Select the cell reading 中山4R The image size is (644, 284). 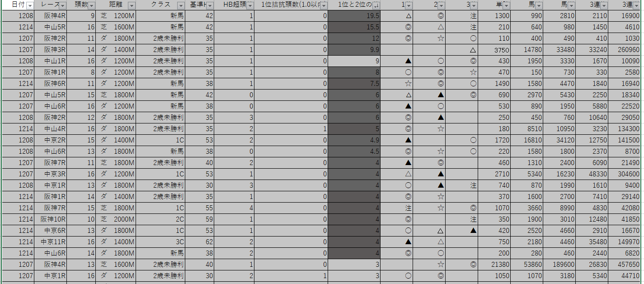[x=50, y=129]
